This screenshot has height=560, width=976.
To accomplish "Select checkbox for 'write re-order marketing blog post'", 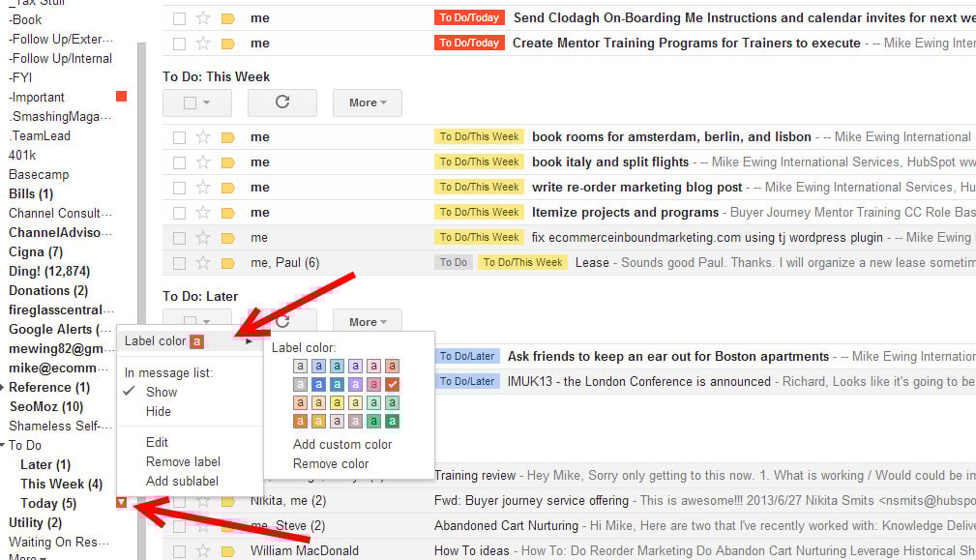I will [x=179, y=188].
